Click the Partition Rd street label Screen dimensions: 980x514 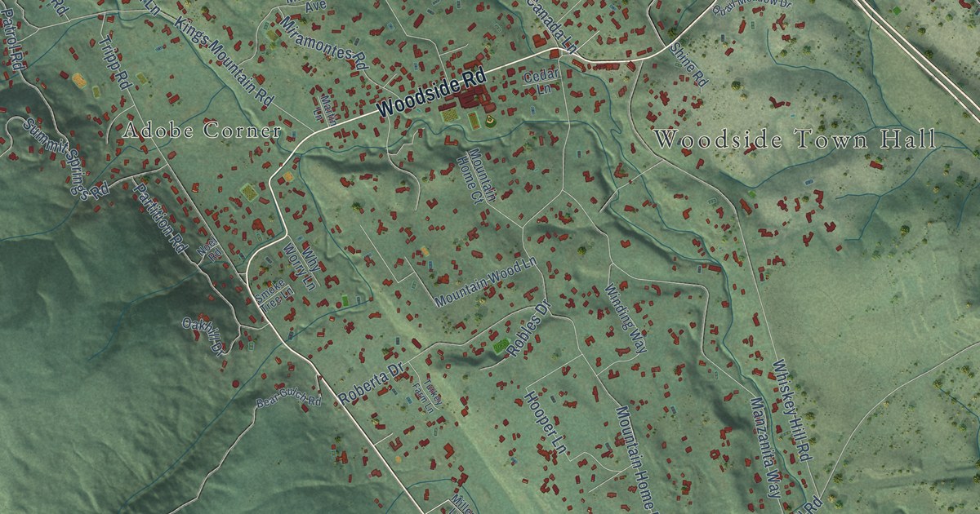160,216
